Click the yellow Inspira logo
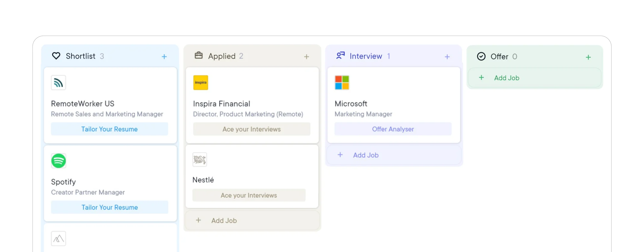644x252 pixels. [x=201, y=82]
